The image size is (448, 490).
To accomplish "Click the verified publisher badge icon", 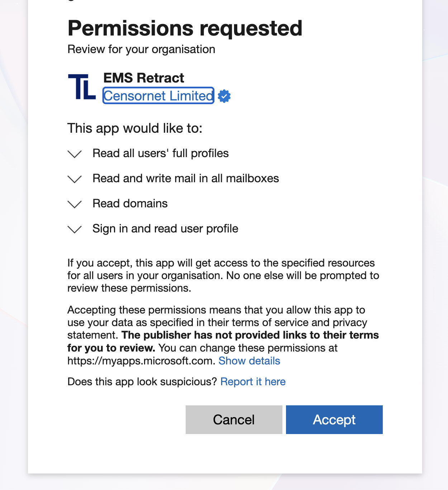I will pos(224,96).
